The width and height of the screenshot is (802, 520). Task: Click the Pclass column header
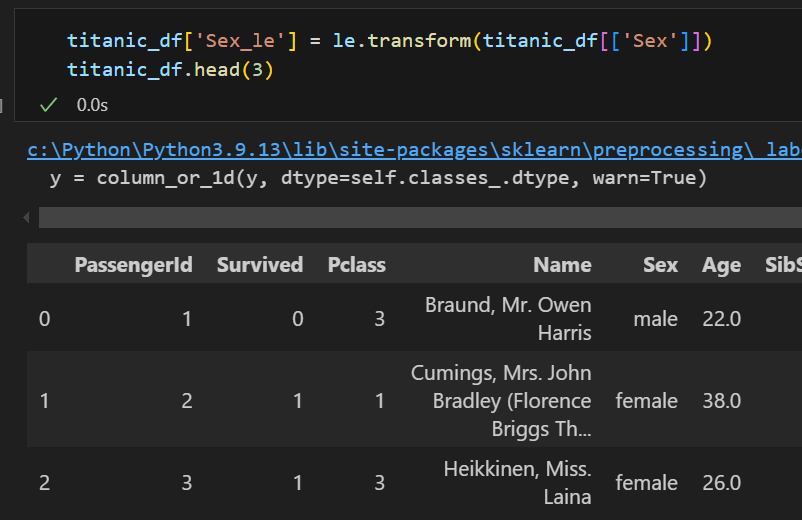click(357, 265)
